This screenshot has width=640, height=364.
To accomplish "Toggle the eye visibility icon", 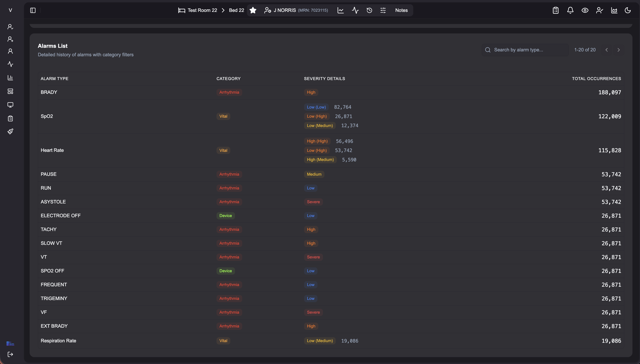I will point(585,10).
